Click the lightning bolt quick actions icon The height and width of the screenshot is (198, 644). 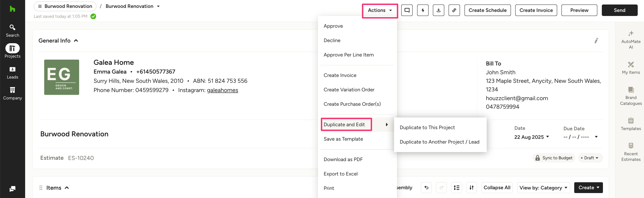tap(423, 10)
